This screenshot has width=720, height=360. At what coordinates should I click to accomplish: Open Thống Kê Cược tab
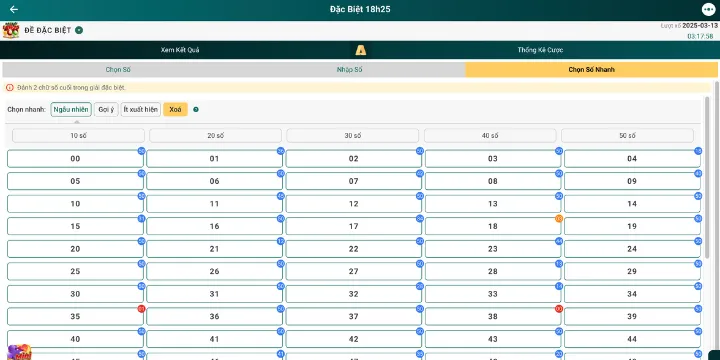[x=540, y=50]
